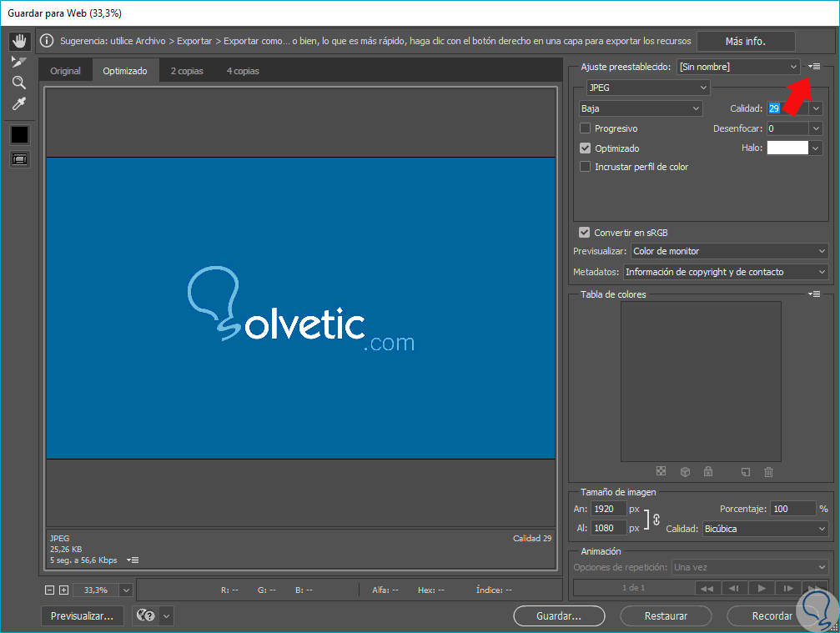Click the Al height field 1080
The height and width of the screenshot is (633, 840).
tap(609, 528)
